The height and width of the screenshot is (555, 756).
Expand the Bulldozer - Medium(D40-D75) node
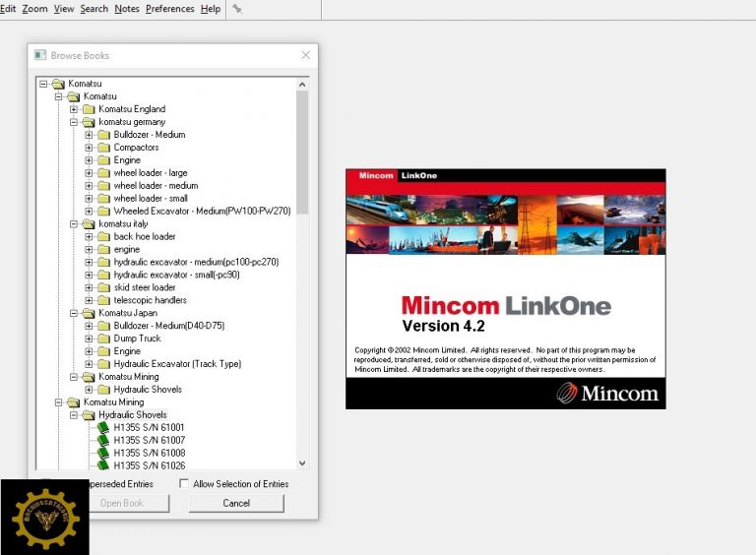[89, 326]
